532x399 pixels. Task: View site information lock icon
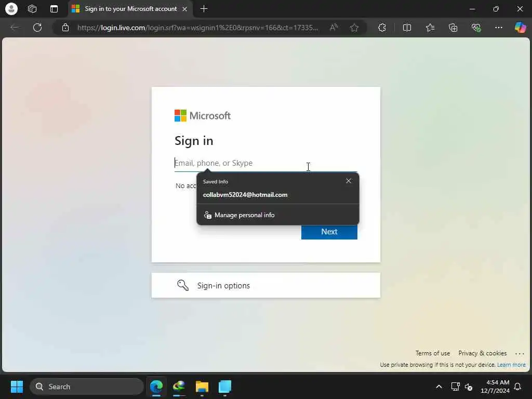[65, 28]
